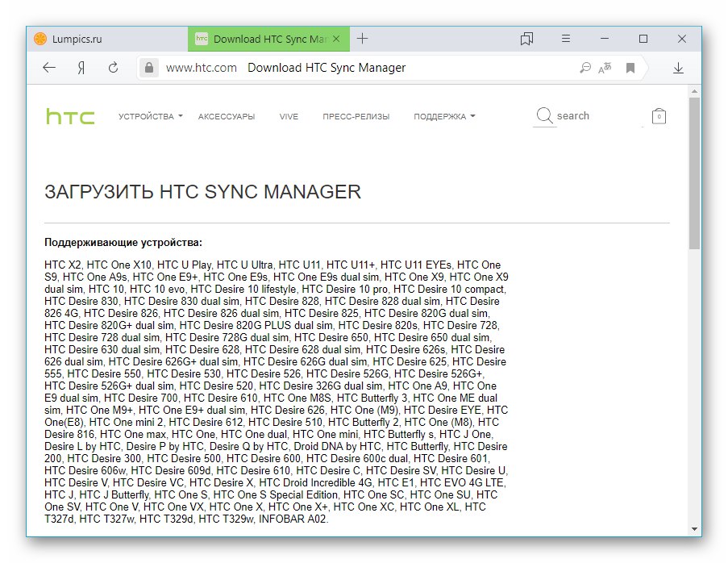Open the ПРЕСС-РЕЛИЗЫ menu item

[356, 117]
